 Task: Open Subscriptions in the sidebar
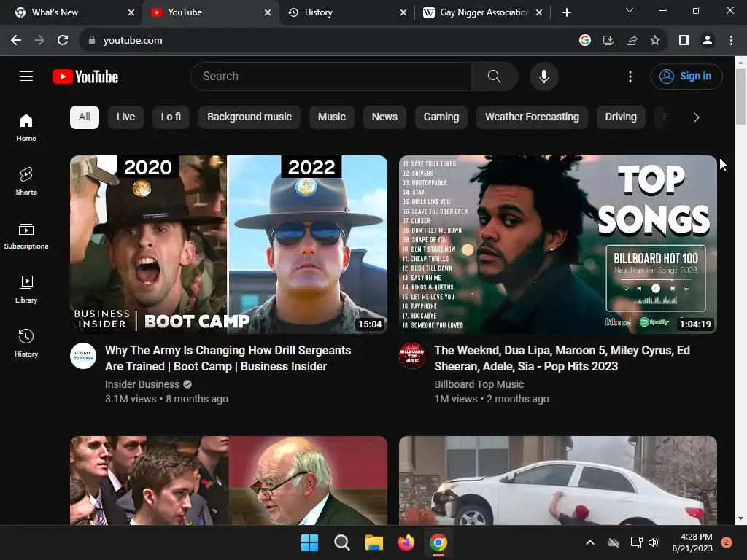tap(26, 236)
